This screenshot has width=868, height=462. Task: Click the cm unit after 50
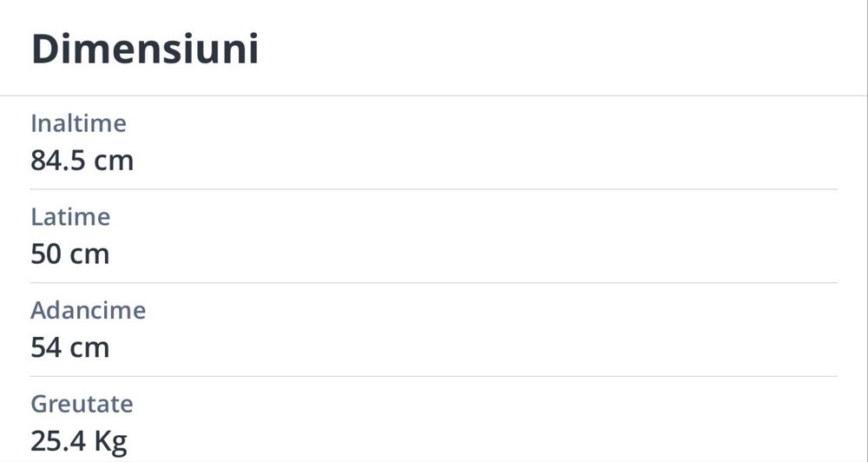point(89,254)
